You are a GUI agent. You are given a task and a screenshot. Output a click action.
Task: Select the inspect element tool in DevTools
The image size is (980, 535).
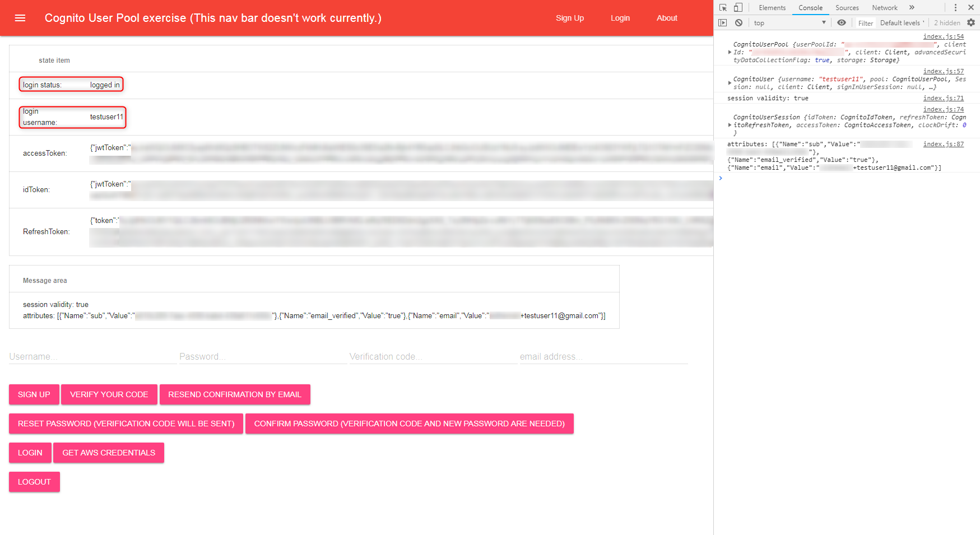723,7
